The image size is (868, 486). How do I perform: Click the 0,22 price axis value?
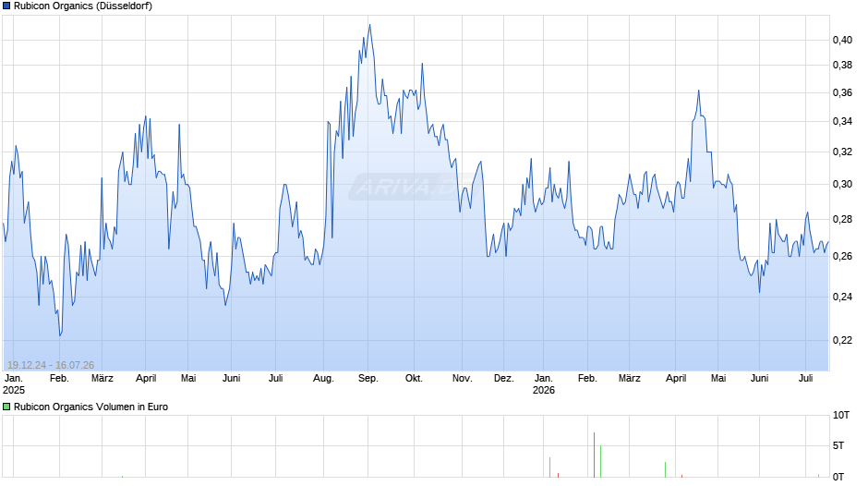click(842, 340)
